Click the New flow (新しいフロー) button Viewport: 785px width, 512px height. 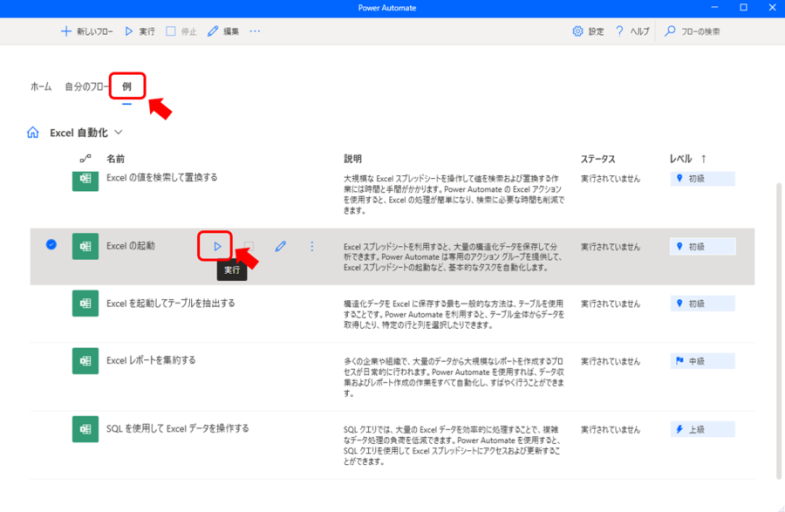click(x=87, y=32)
